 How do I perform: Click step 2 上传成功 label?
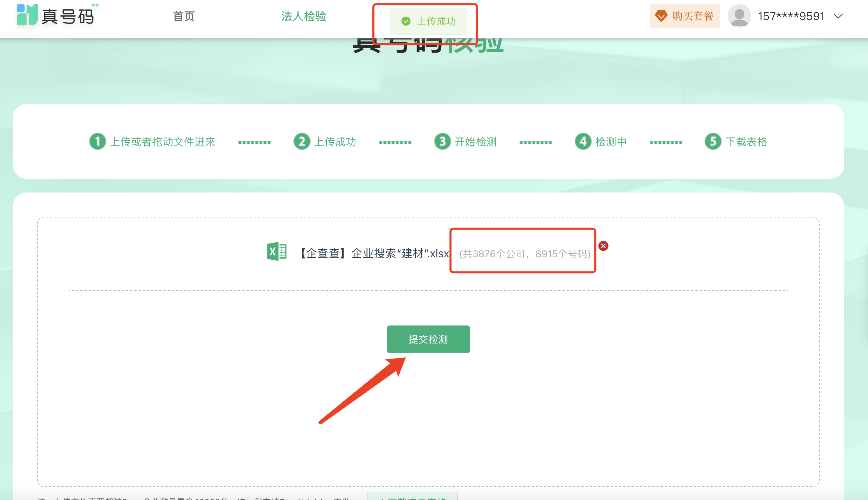[x=335, y=142]
